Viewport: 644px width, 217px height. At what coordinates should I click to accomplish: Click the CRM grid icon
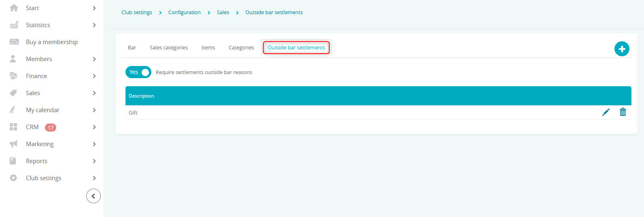pyautogui.click(x=13, y=127)
